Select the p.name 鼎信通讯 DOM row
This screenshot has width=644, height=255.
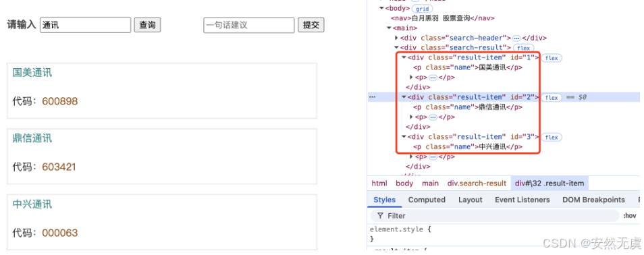coord(468,107)
